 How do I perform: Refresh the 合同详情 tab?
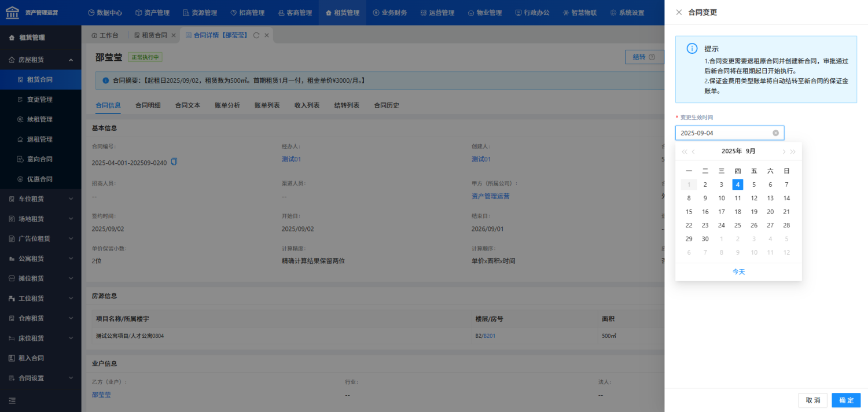pos(256,35)
